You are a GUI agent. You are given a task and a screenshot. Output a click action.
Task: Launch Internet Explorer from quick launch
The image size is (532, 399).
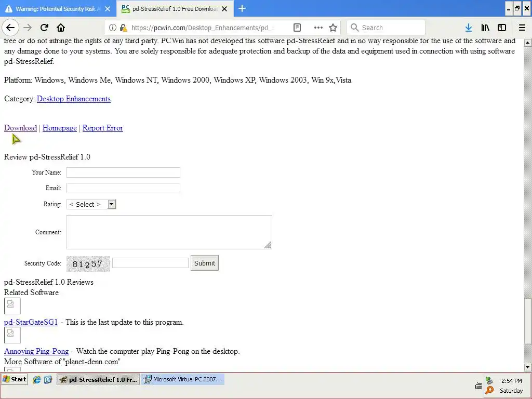coord(37,380)
